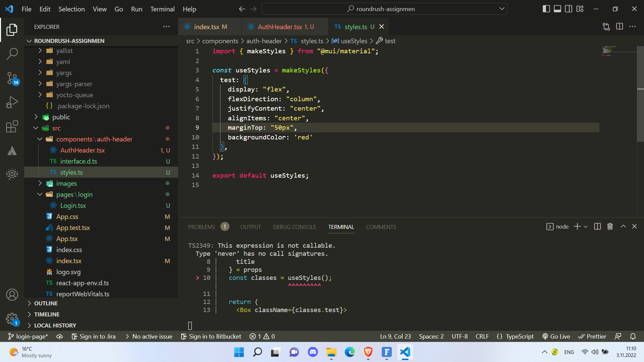Toggle the bottom panel visibility
This screenshot has height=362, width=644.
[x=557, y=9]
